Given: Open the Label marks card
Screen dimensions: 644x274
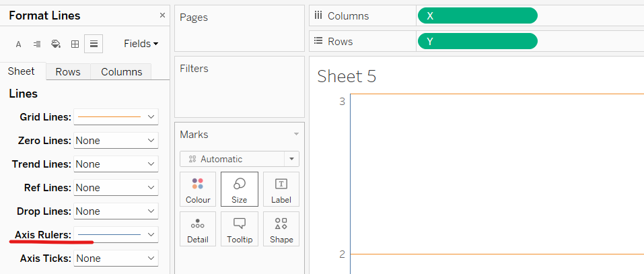Looking at the screenshot, I should pyautogui.click(x=281, y=189).
